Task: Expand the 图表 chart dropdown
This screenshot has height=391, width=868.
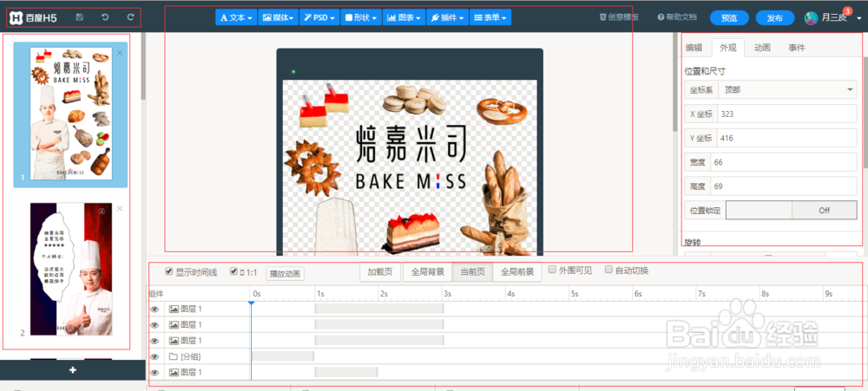Action: click(x=404, y=17)
